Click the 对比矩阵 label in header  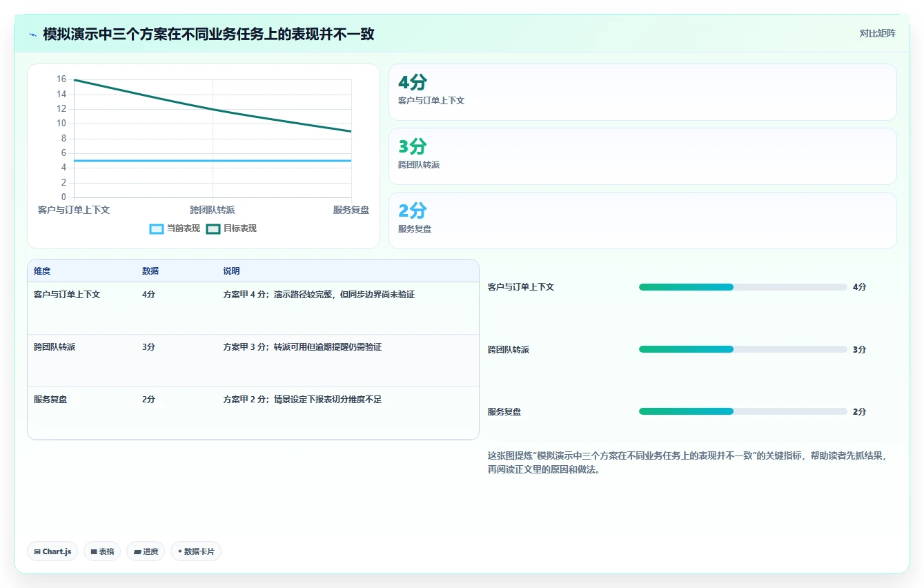point(877,33)
